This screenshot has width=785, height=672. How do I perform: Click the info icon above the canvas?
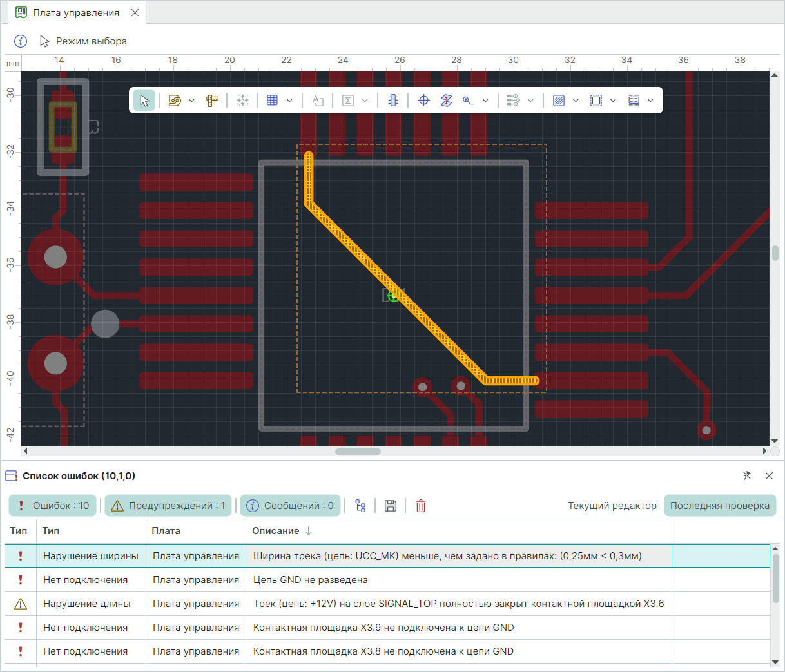point(21,41)
